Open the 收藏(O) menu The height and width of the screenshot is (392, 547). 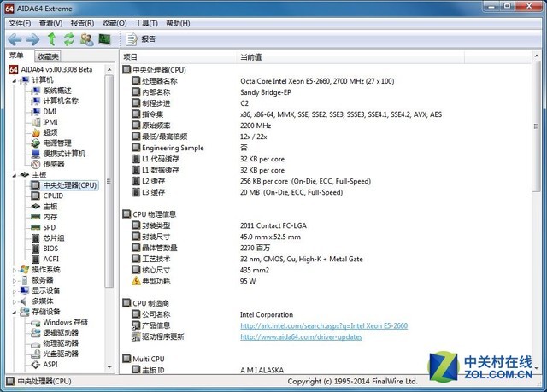click(115, 23)
